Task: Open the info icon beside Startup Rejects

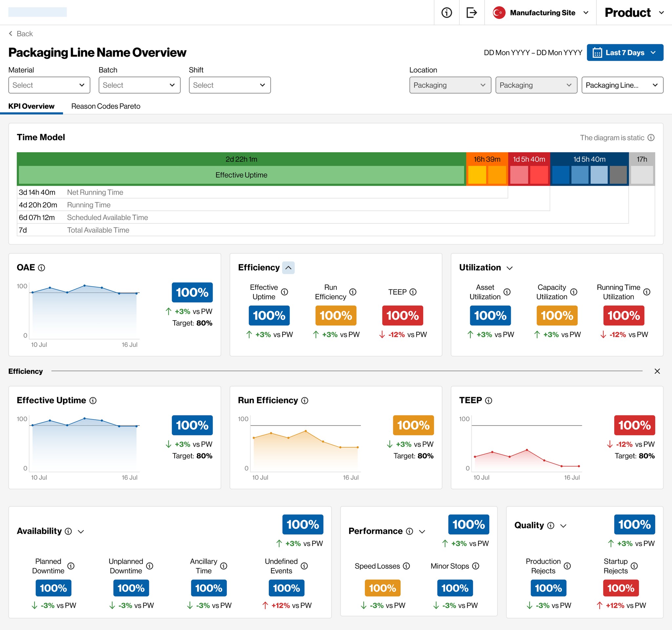Action: [634, 566]
